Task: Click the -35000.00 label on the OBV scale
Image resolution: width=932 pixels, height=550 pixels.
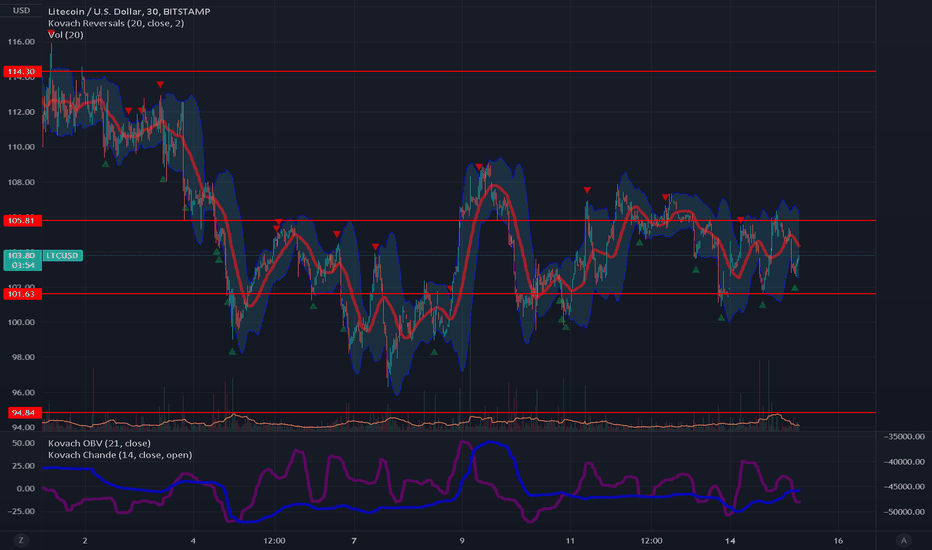Action: click(904, 437)
